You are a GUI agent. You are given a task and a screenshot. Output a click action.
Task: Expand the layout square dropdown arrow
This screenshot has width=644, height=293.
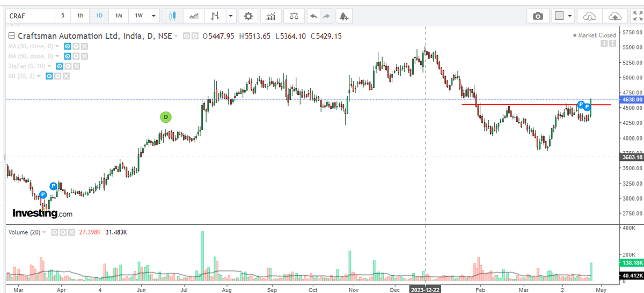tap(570, 16)
